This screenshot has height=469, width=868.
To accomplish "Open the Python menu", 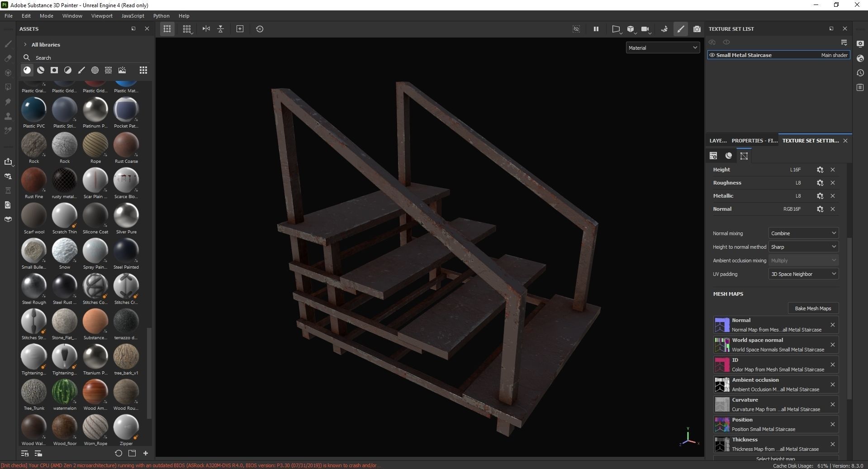I will click(161, 15).
